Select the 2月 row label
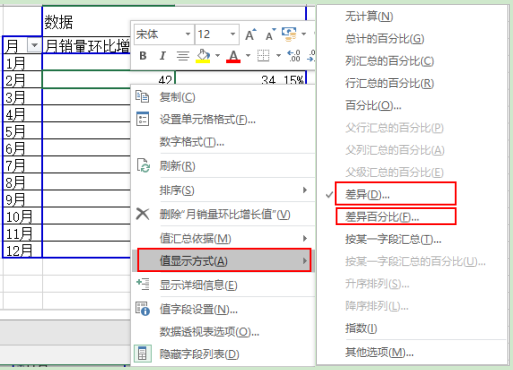The height and width of the screenshot is (370, 513). [x=22, y=79]
